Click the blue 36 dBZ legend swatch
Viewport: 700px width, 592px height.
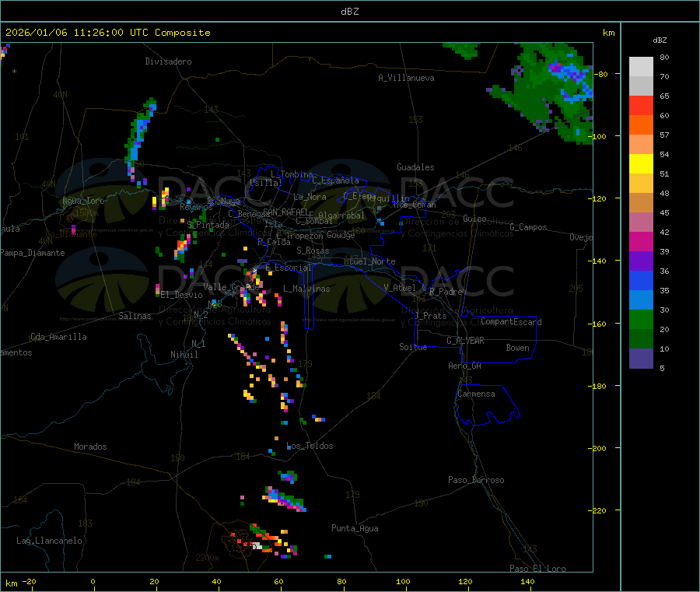click(x=641, y=280)
